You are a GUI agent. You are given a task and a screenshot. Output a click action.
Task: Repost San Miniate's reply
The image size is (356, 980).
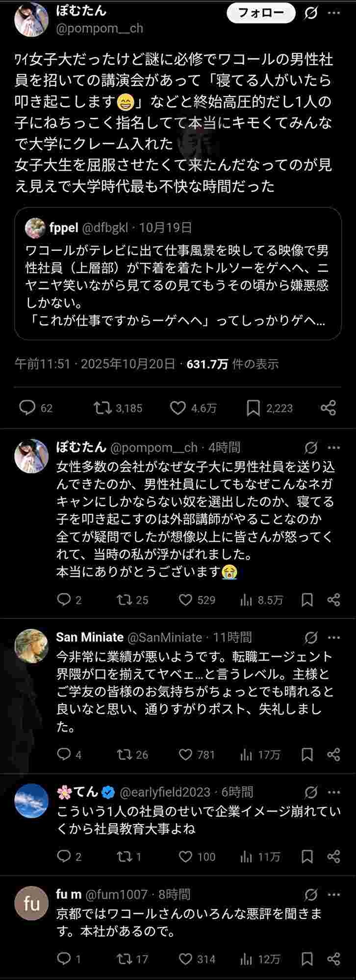125,755
